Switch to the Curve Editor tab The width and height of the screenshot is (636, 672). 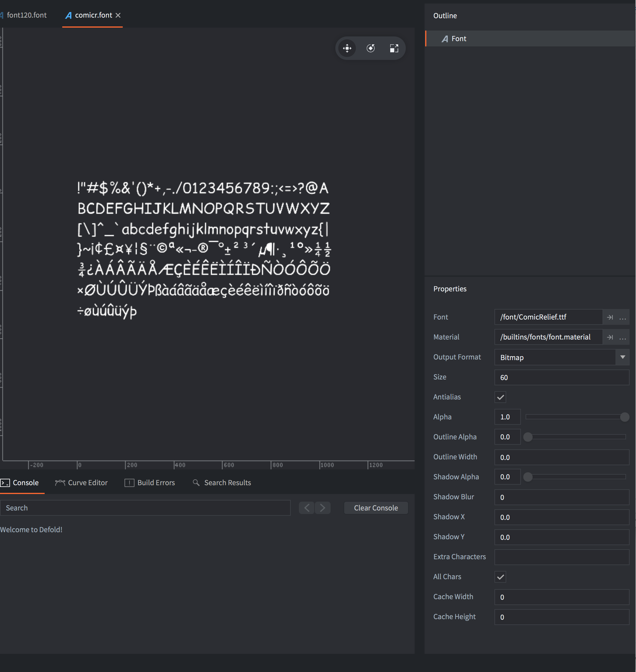tap(88, 483)
